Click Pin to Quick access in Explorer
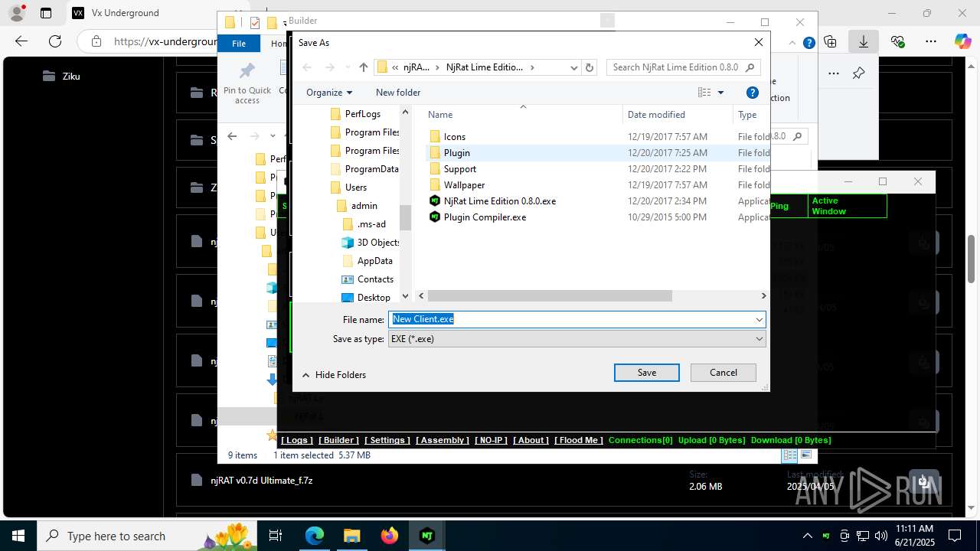This screenshot has height=551, width=980. pos(247,84)
